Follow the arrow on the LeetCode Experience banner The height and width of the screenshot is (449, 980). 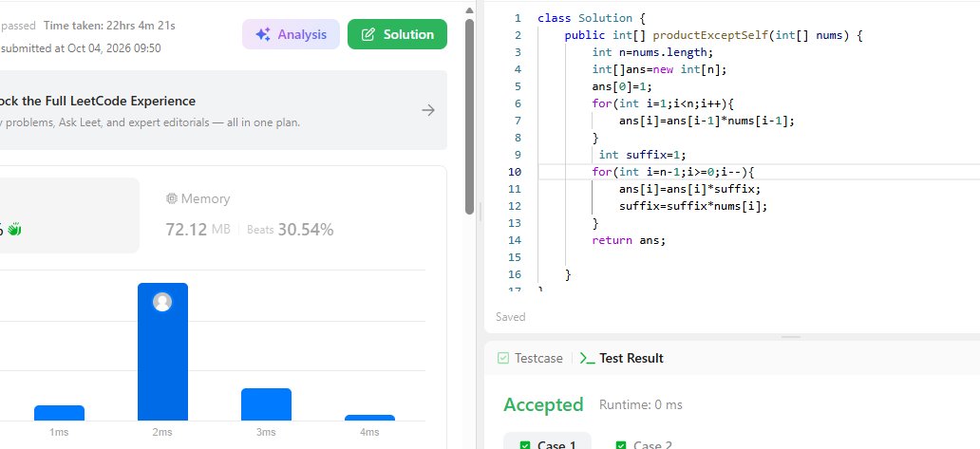[428, 110]
